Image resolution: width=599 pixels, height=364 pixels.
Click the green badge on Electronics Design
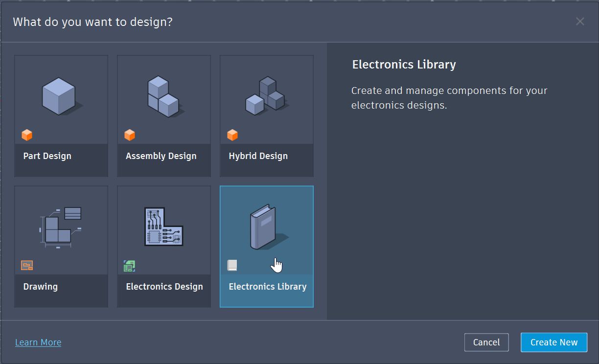(x=129, y=265)
